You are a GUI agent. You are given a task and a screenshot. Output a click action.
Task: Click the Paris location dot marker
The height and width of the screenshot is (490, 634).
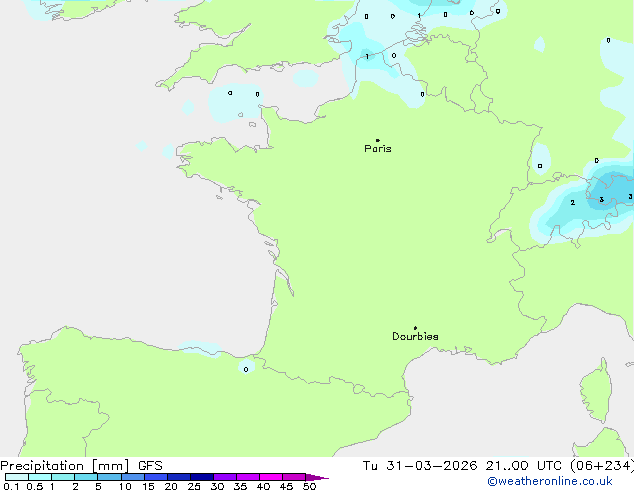(377, 141)
